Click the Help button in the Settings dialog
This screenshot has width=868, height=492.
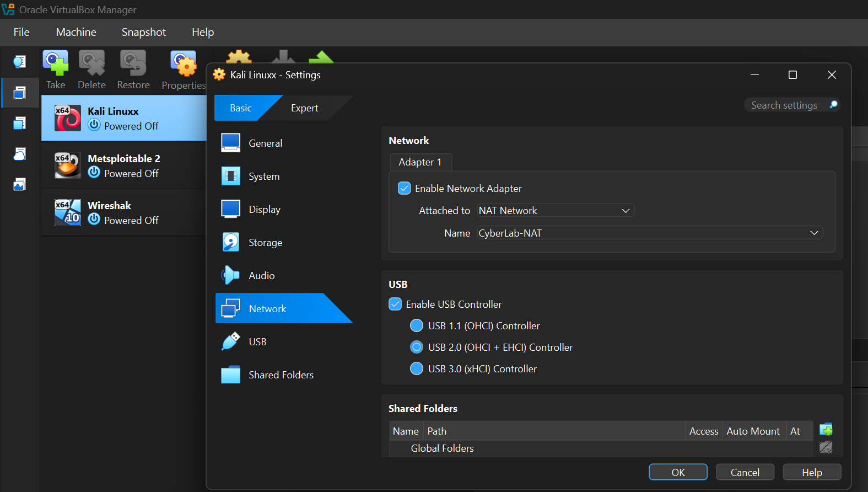[x=812, y=472]
